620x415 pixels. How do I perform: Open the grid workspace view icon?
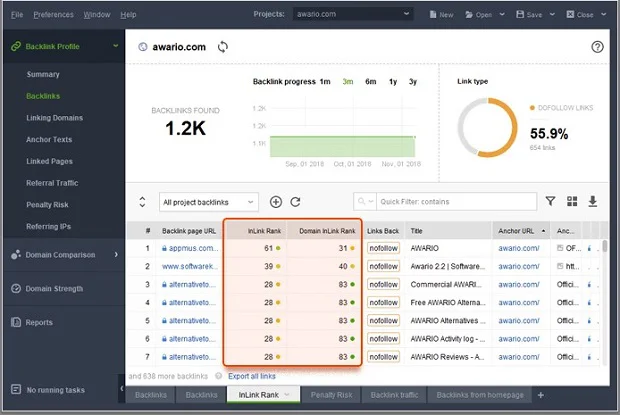[x=572, y=202]
